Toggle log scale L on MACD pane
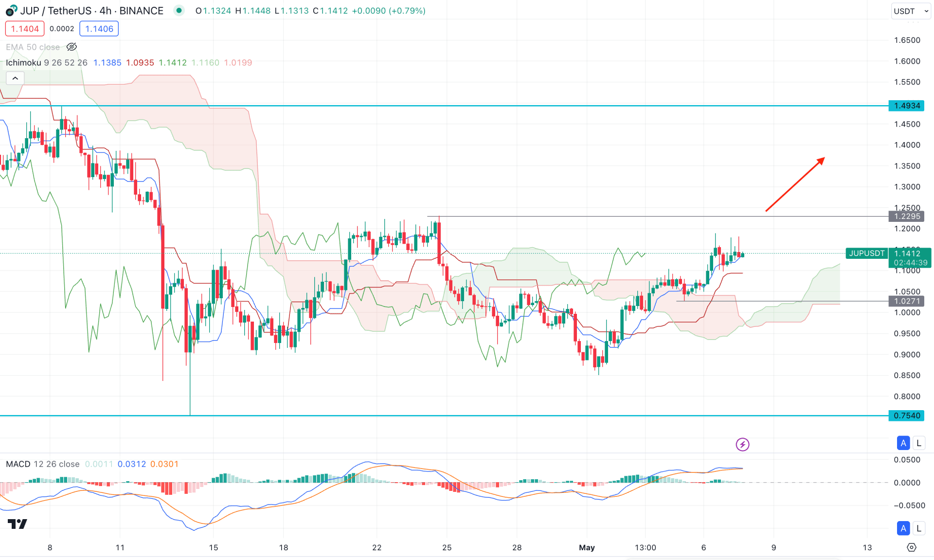Screen dimensions: 934x560 (x=918, y=528)
